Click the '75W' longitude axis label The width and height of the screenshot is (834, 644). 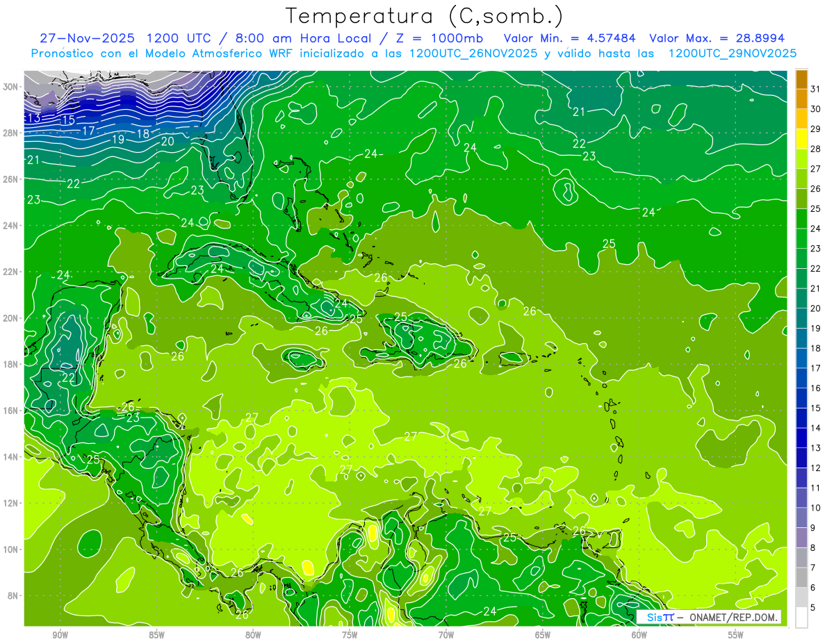tap(350, 635)
